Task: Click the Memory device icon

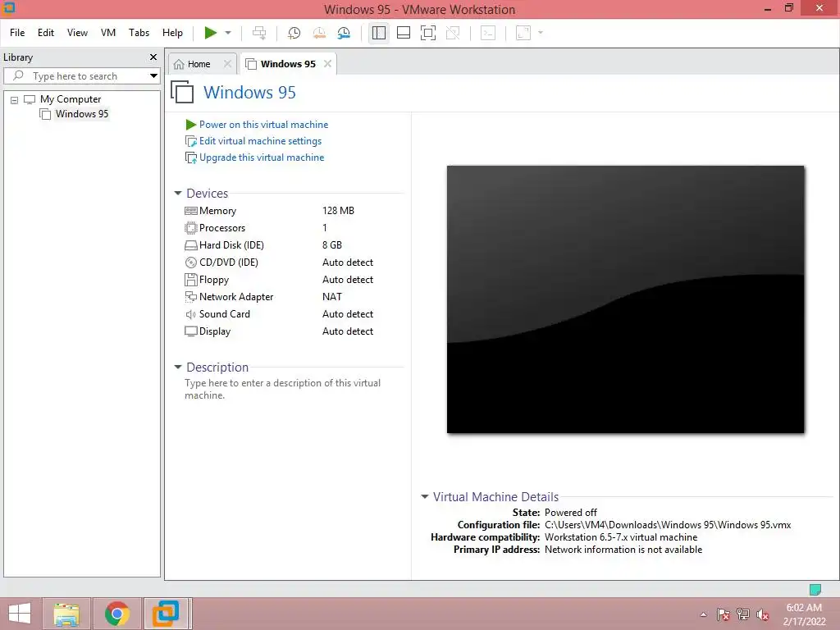Action: click(190, 211)
